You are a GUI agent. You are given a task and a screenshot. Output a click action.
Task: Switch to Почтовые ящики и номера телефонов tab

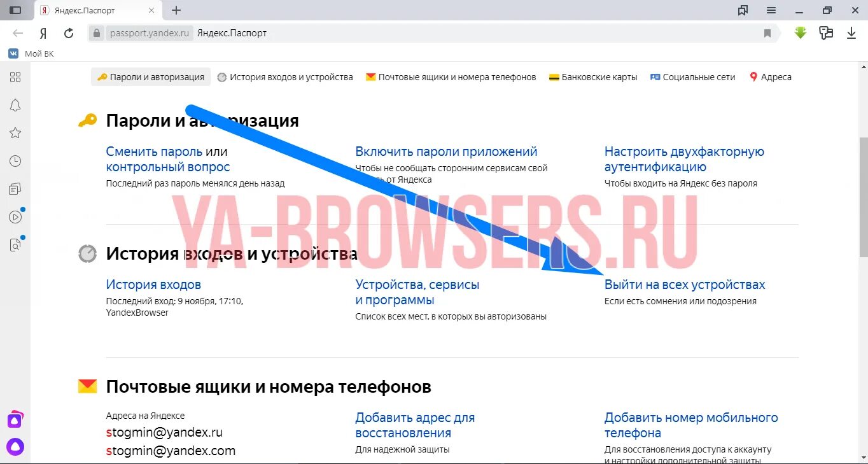(451, 77)
